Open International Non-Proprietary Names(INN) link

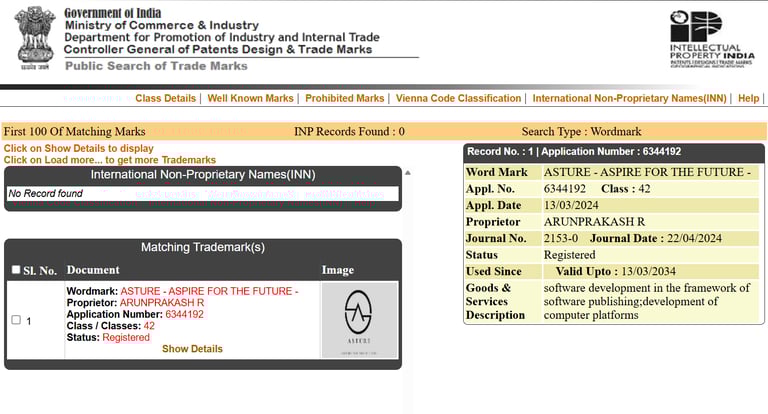tap(629, 98)
